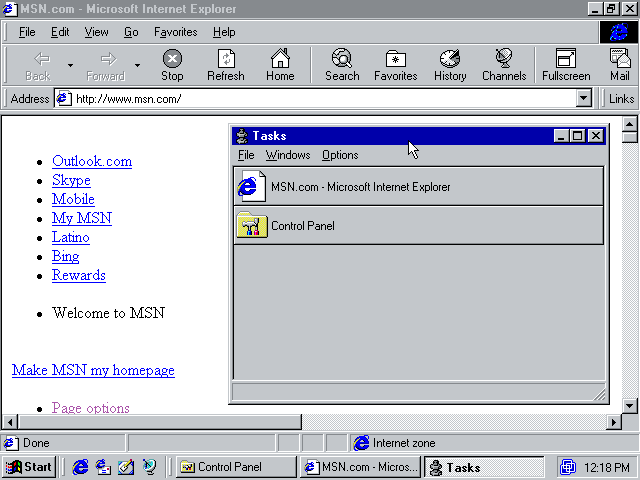The height and width of the screenshot is (480, 640).
Task: Follow the Latino link
Action: 71,237
